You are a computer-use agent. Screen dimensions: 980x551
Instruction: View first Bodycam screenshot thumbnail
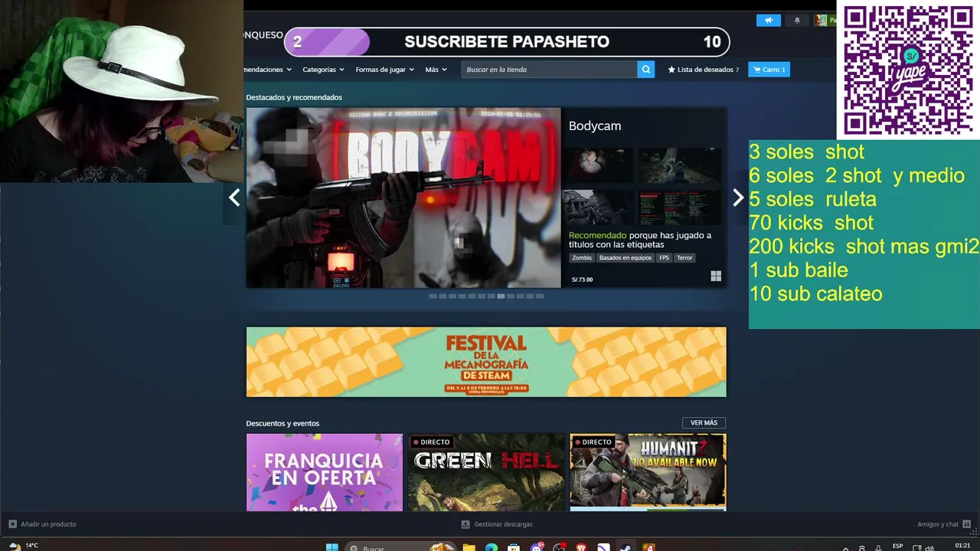click(x=599, y=166)
